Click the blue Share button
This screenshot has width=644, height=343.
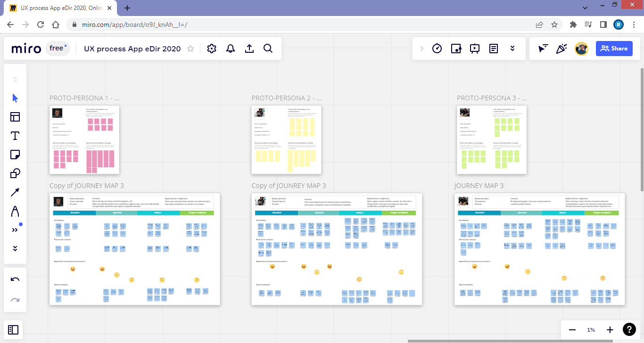pyautogui.click(x=614, y=49)
